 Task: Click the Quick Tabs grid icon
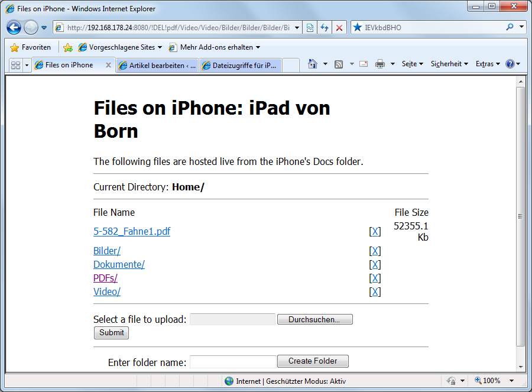coord(15,65)
